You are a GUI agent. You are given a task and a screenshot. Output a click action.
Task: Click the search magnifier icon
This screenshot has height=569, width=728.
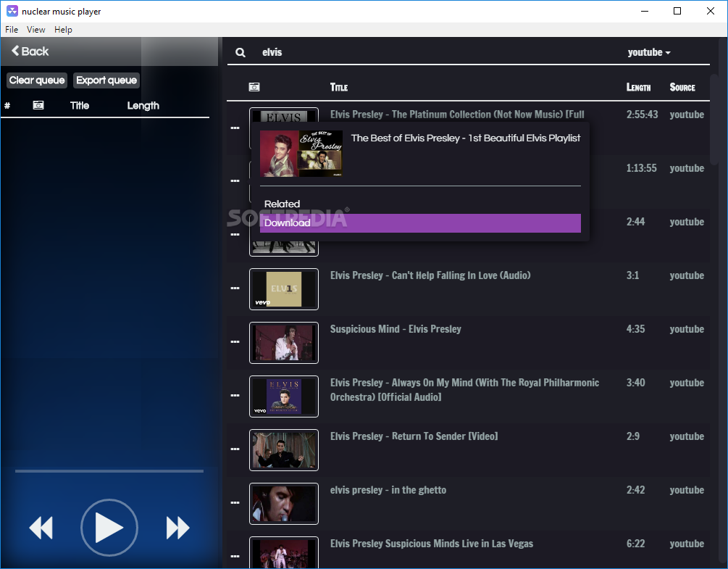coord(240,52)
